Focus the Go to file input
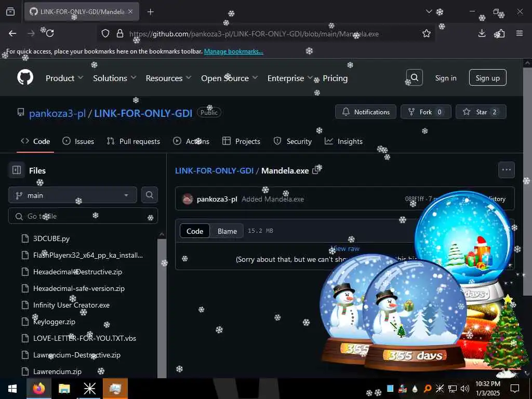532x399 pixels. (83, 216)
